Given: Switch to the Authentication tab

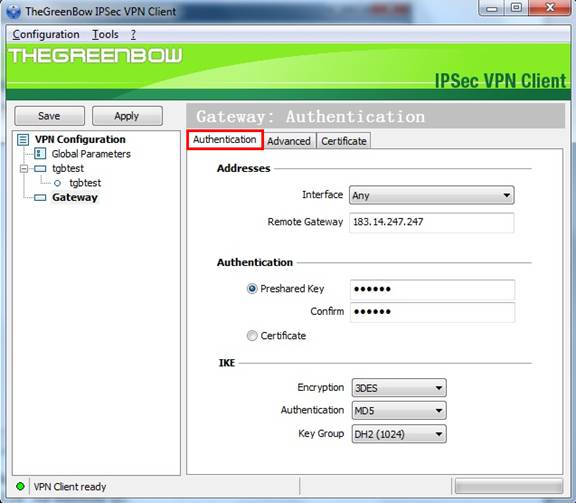Looking at the screenshot, I should tap(225, 140).
